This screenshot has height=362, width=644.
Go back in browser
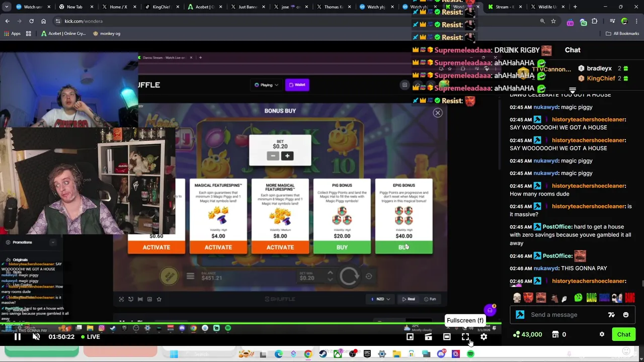coord(7,21)
